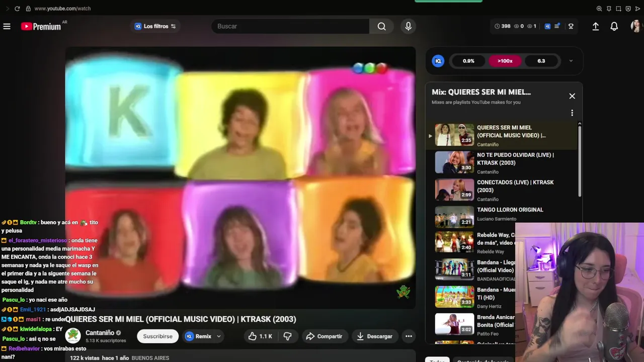Open Cantaniño channel name link
This screenshot has height=362, width=644.
tap(100, 333)
